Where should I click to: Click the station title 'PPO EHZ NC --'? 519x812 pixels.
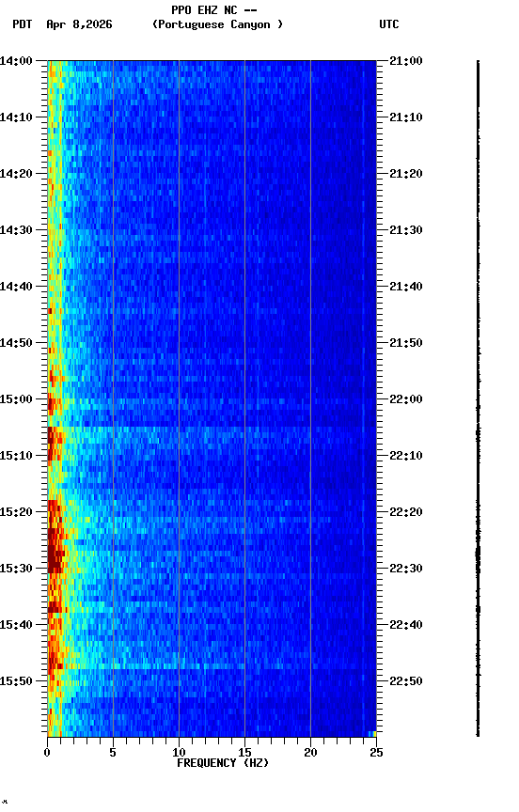(x=214, y=10)
